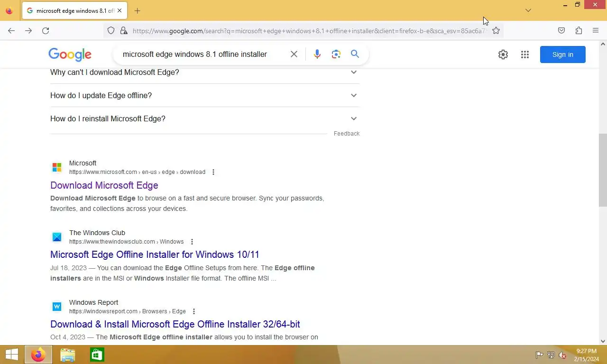Image resolution: width=607 pixels, height=364 pixels.
Task: Click 'https://windowsreport.com › Browsers › Edge' text
Action: [x=128, y=311]
